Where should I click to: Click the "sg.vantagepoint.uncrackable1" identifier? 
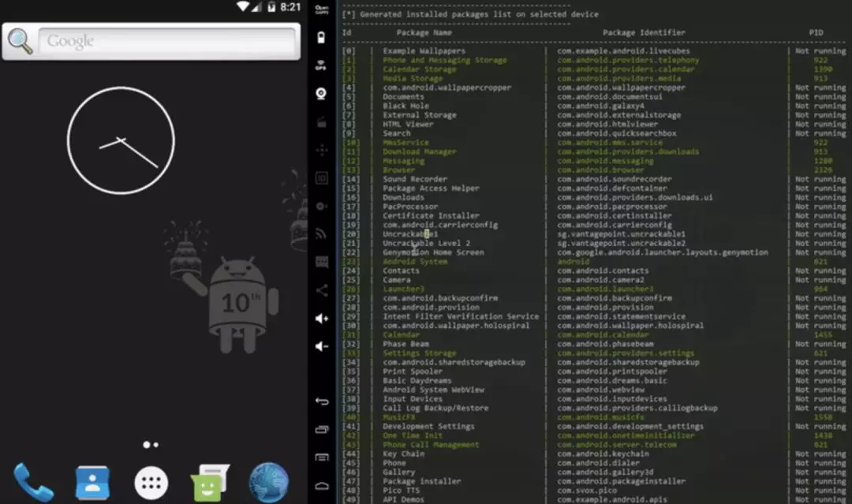click(621, 234)
